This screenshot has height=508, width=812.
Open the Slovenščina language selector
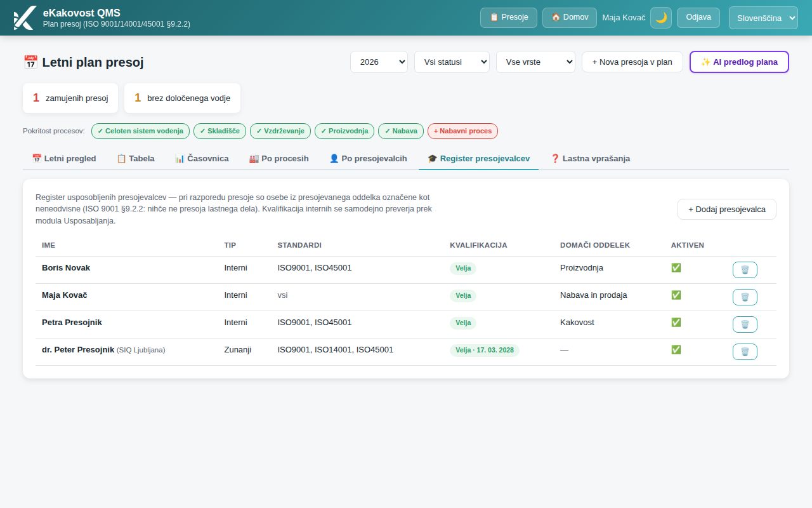pyautogui.click(x=763, y=18)
